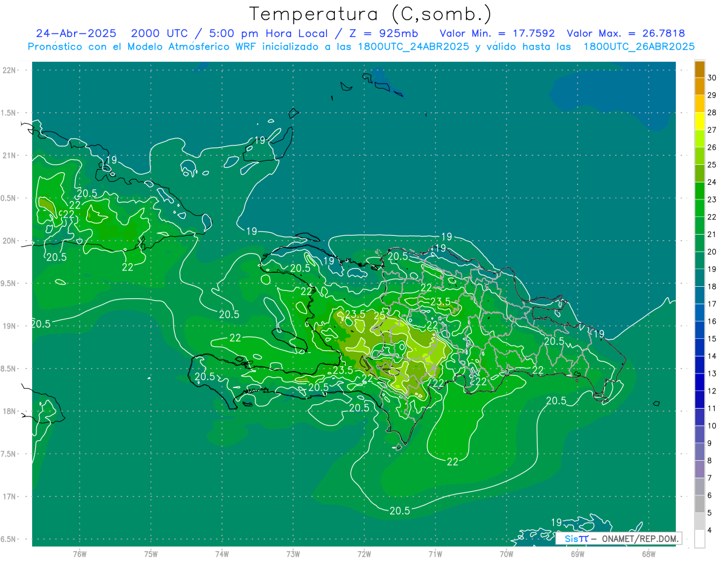Pick the orange scale color between 29 and 30

[x=699, y=87]
